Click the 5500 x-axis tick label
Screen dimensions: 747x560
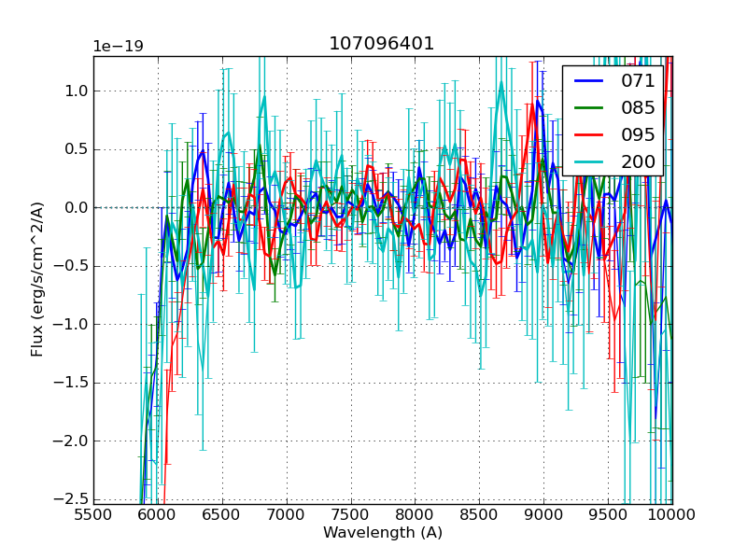click(93, 513)
